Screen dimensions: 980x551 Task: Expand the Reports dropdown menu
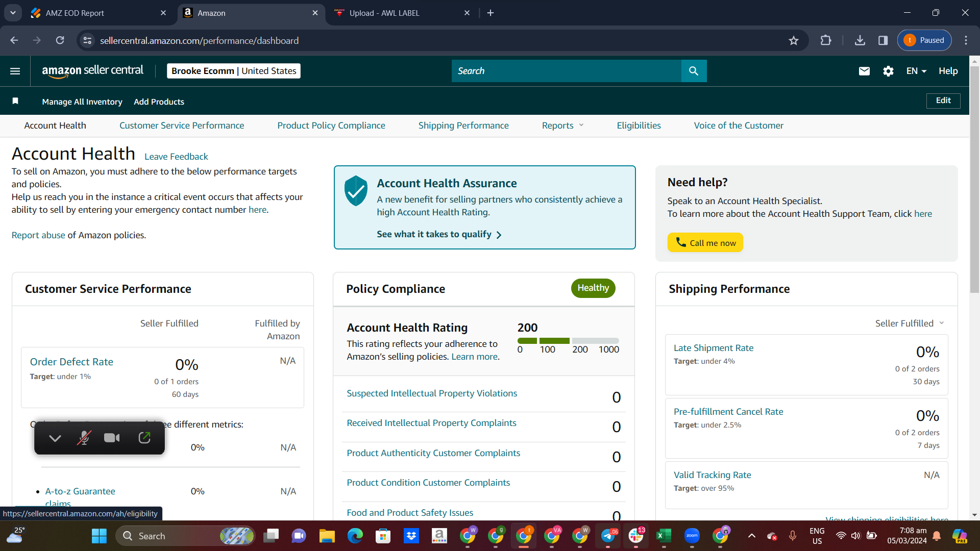coord(562,126)
